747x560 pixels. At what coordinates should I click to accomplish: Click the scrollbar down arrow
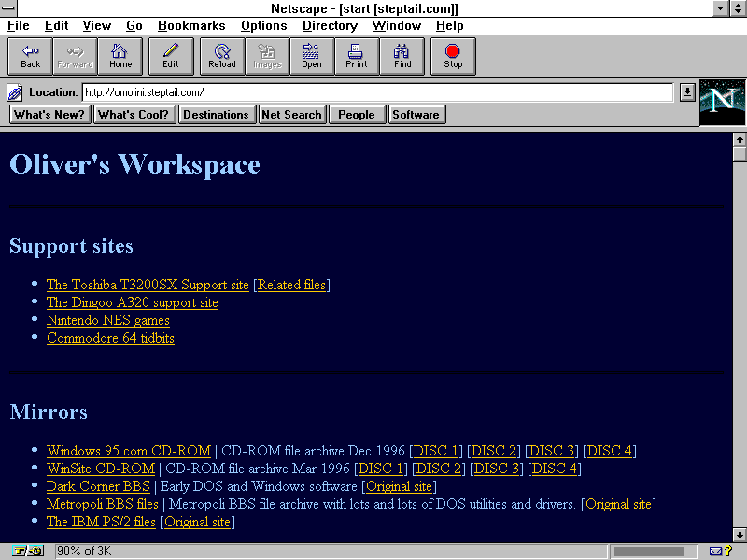[x=739, y=535]
